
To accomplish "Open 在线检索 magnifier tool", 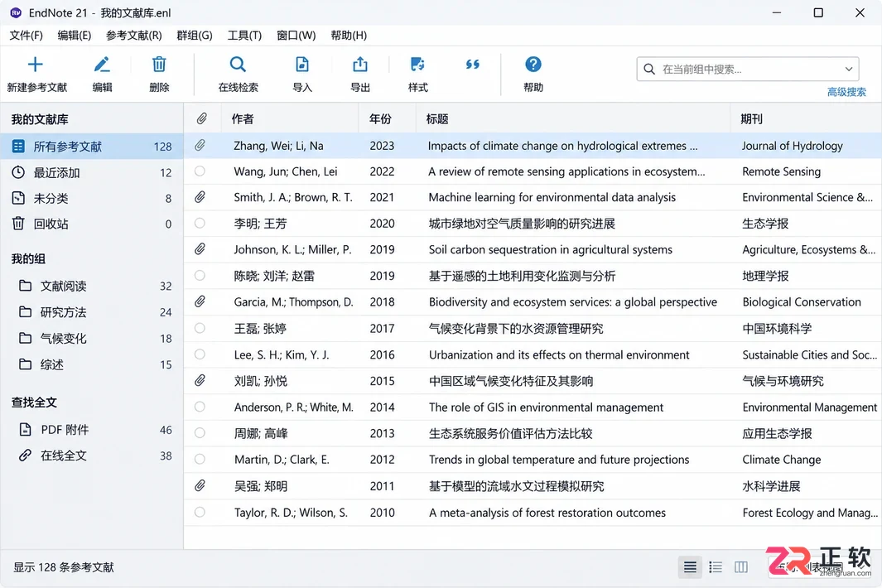I will pos(238,65).
